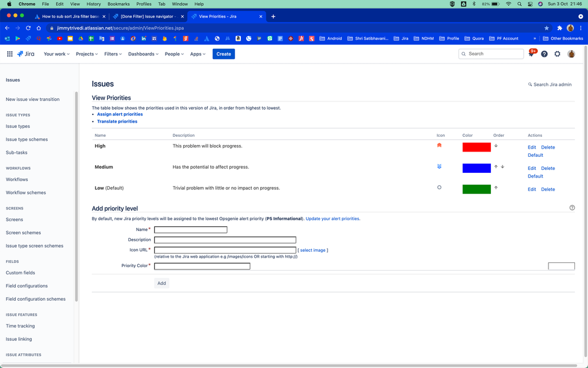This screenshot has height=368, width=588.
Task: Click the Name input field
Action: pyautogui.click(x=190, y=229)
